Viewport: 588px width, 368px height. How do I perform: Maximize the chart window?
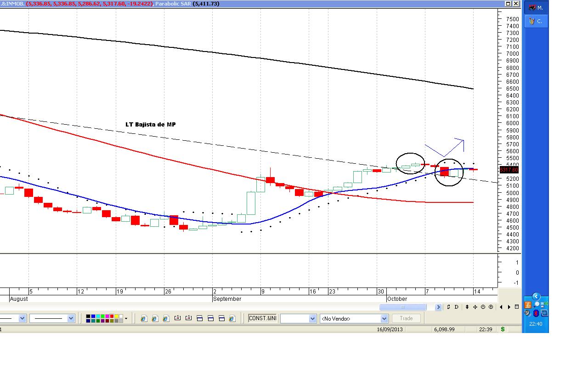(x=509, y=4)
